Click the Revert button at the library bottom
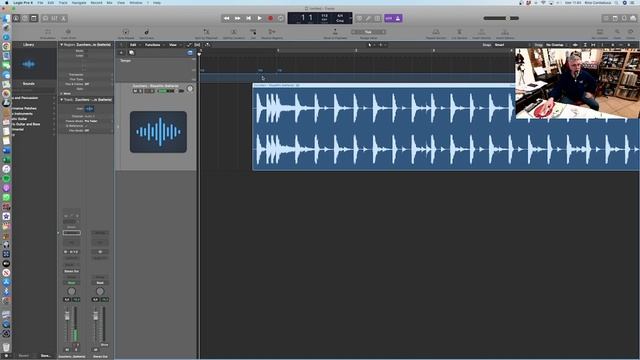The image size is (640, 360). click(24, 356)
